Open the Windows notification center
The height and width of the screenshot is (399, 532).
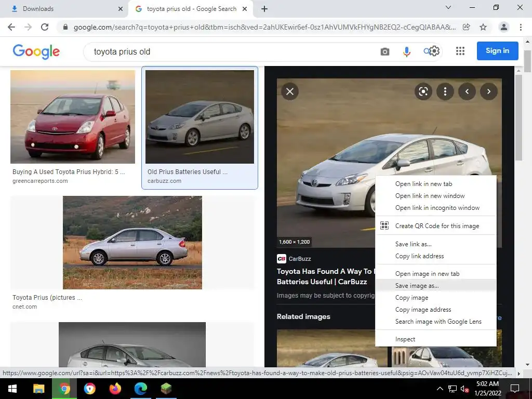point(515,389)
